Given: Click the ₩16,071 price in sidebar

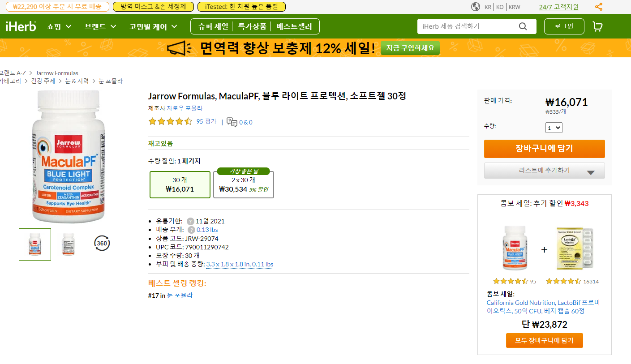Looking at the screenshot, I should coord(567,103).
